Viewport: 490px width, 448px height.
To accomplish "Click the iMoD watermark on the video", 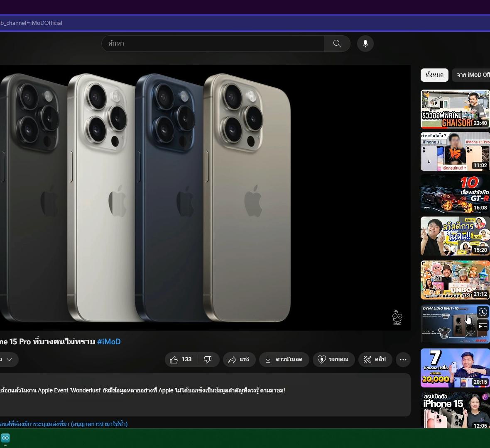I will [397, 318].
